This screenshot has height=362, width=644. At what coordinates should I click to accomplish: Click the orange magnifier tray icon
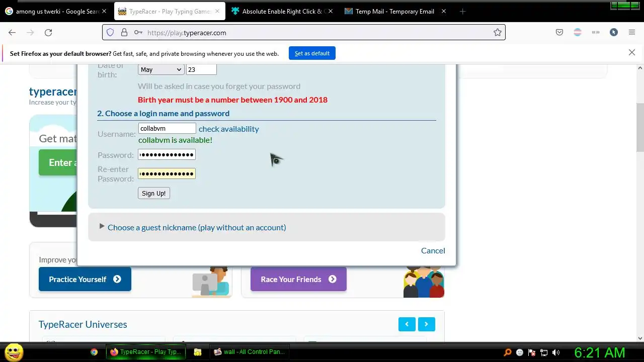pos(508,352)
